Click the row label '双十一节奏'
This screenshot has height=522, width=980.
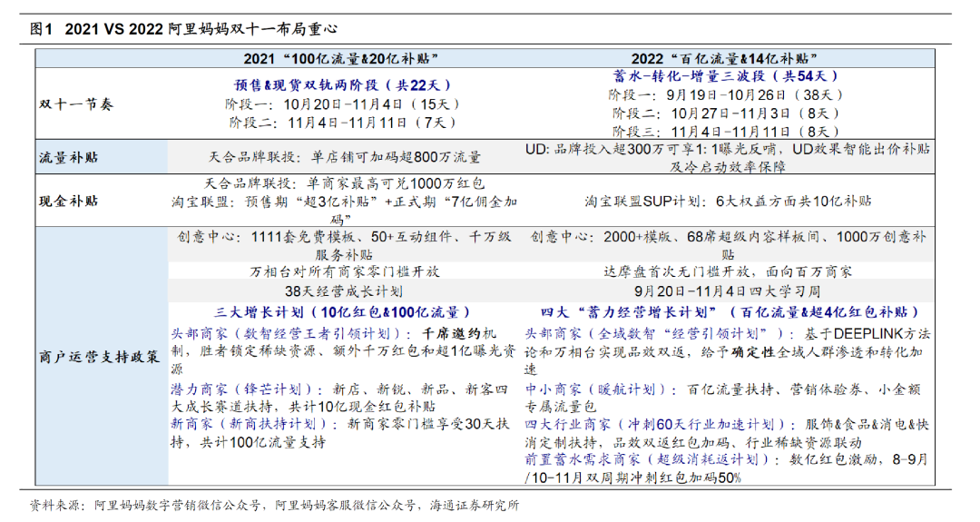[76, 104]
